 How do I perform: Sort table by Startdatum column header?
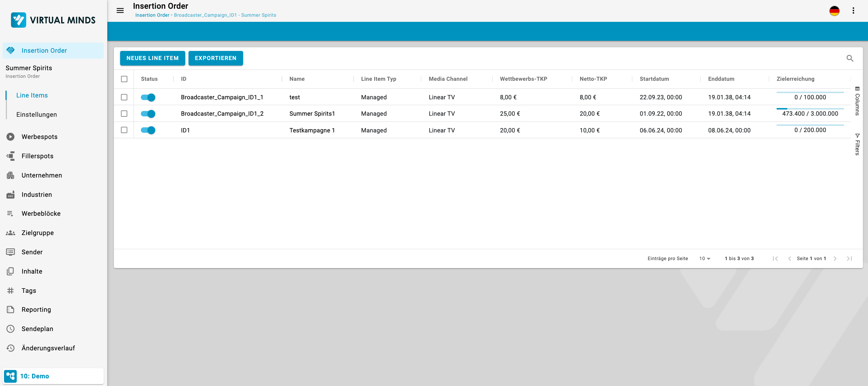pyautogui.click(x=654, y=79)
